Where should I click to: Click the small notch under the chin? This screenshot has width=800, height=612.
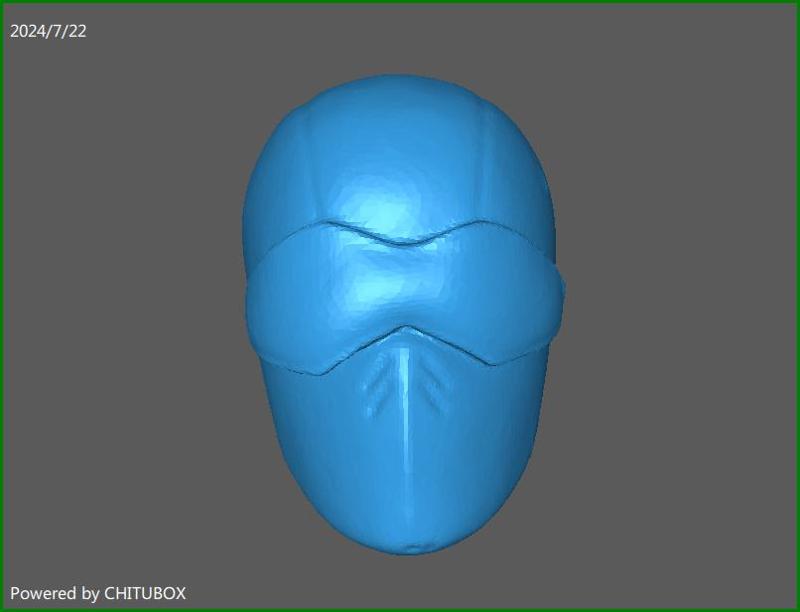click(408, 547)
